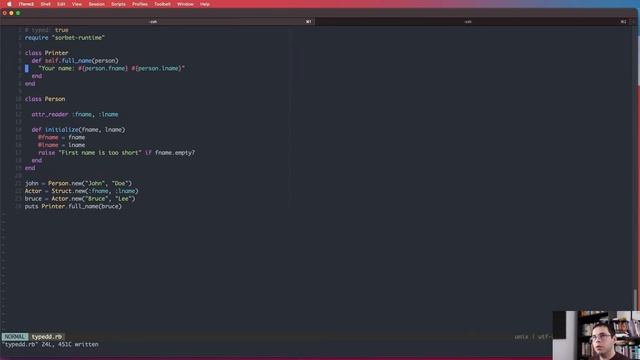Open the View menu
Screen dimensions: 640x360
tap(77, 4)
